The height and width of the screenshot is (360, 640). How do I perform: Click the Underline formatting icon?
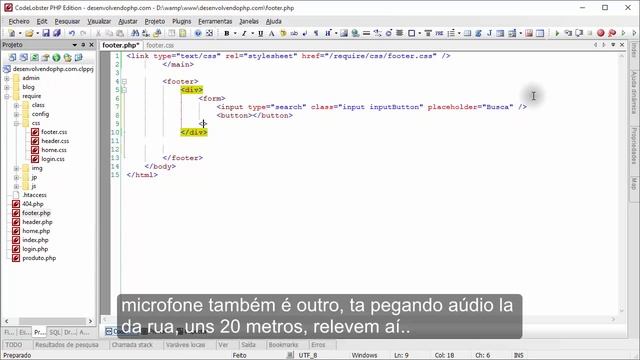(260, 33)
